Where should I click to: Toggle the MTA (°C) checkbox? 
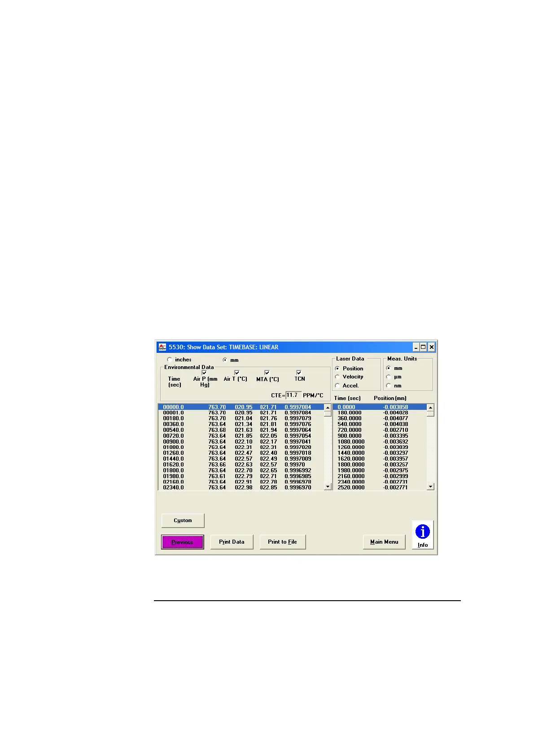pyautogui.click(x=267, y=373)
